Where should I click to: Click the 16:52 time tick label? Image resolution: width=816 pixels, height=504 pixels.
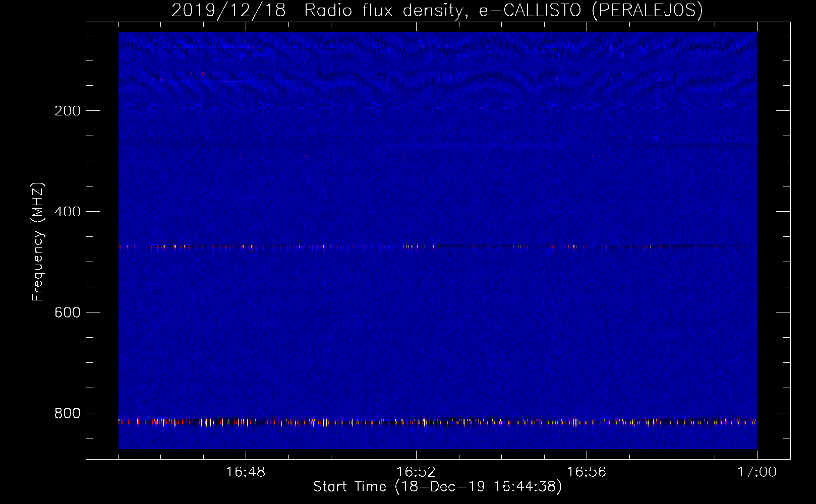[x=416, y=472]
